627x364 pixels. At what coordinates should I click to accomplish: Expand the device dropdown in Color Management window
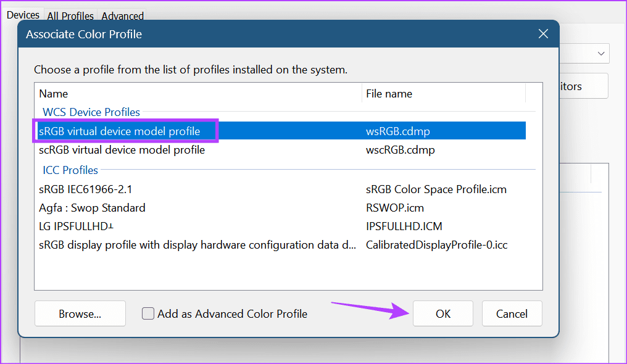(600, 54)
